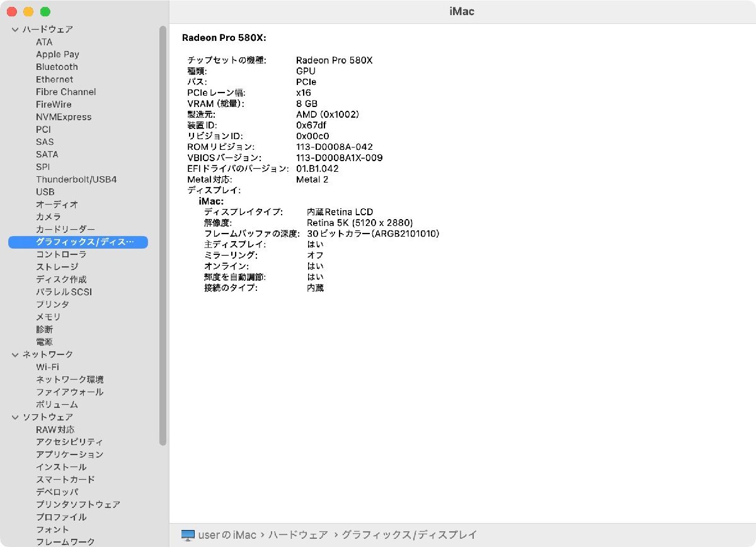Click the PCIe lane width 'x16'
The width and height of the screenshot is (756, 547).
pyautogui.click(x=304, y=93)
